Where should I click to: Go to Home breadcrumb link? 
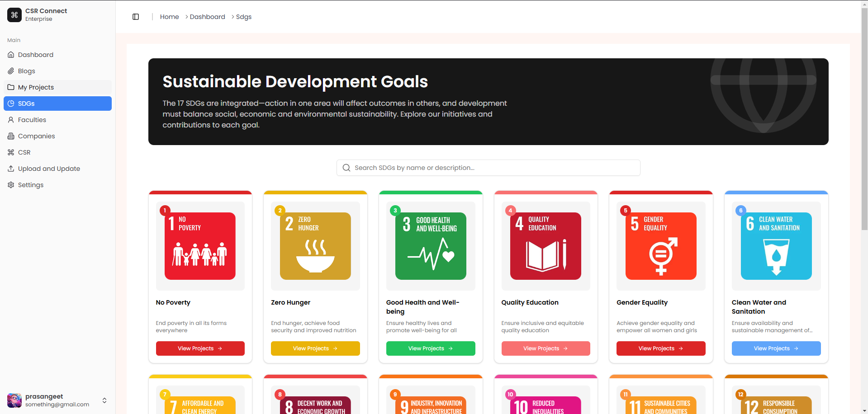(x=169, y=17)
